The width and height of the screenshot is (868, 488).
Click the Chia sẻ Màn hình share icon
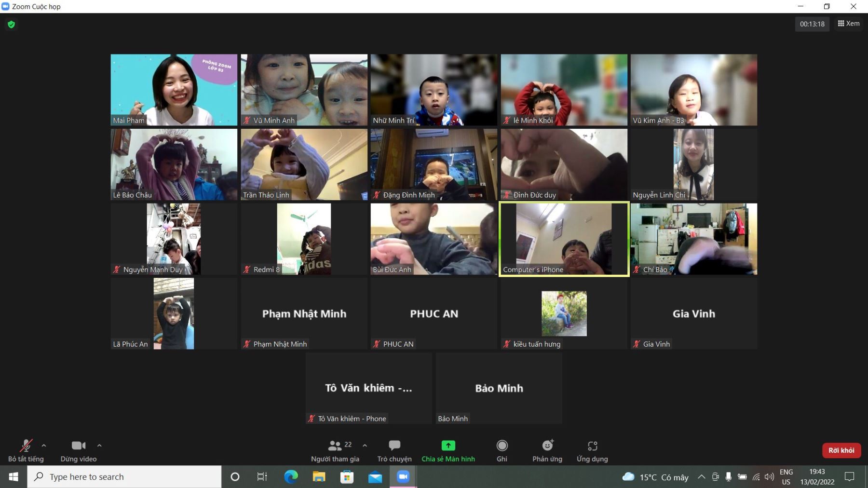pyautogui.click(x=448, y=446)
